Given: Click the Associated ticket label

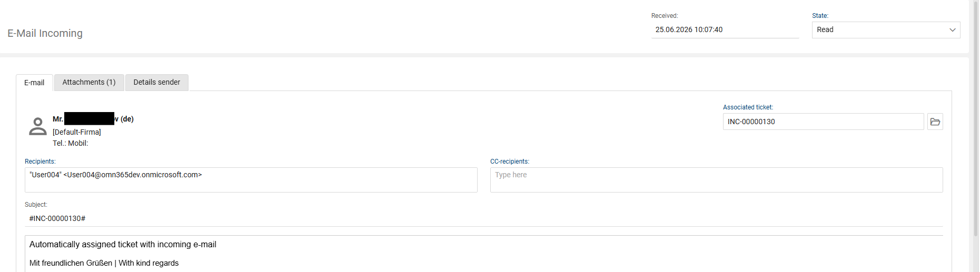Looking at the screenshot, I should coord(748,107).
